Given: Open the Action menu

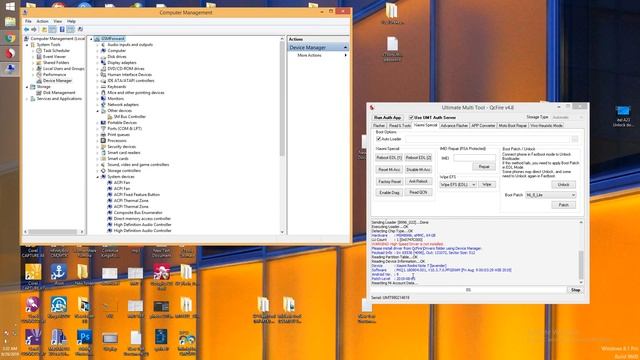Looking at the screenshot, I should pos(42,21).
